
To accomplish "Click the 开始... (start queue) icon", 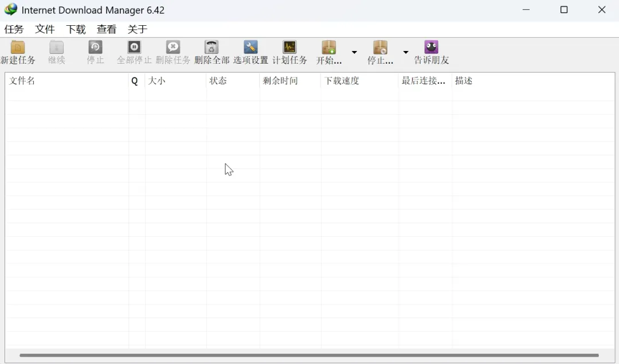I will (329, 48).
